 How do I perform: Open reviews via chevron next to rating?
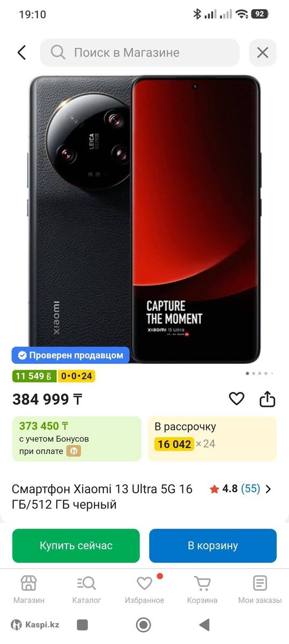pos(269,489)
